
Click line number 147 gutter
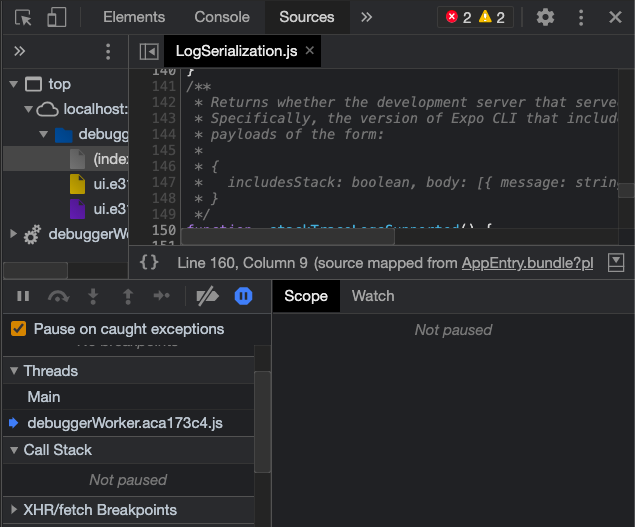point(164,182)
